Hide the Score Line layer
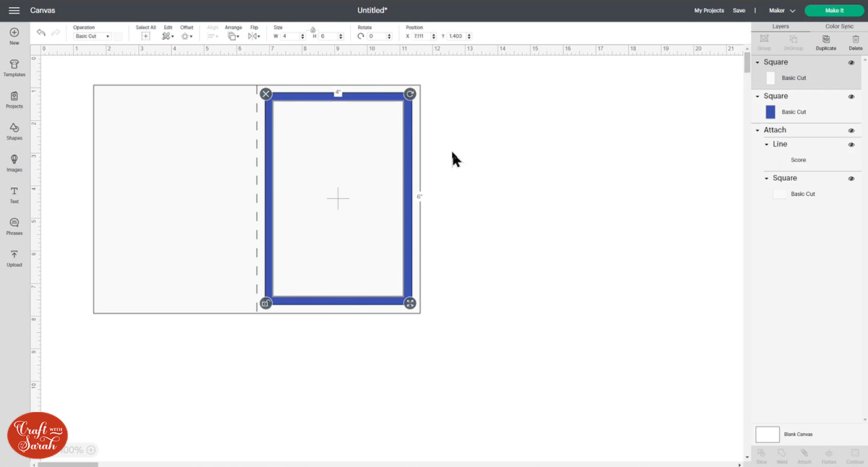The width and height of the screenshot is (868, 467). (x=851, y=144)
